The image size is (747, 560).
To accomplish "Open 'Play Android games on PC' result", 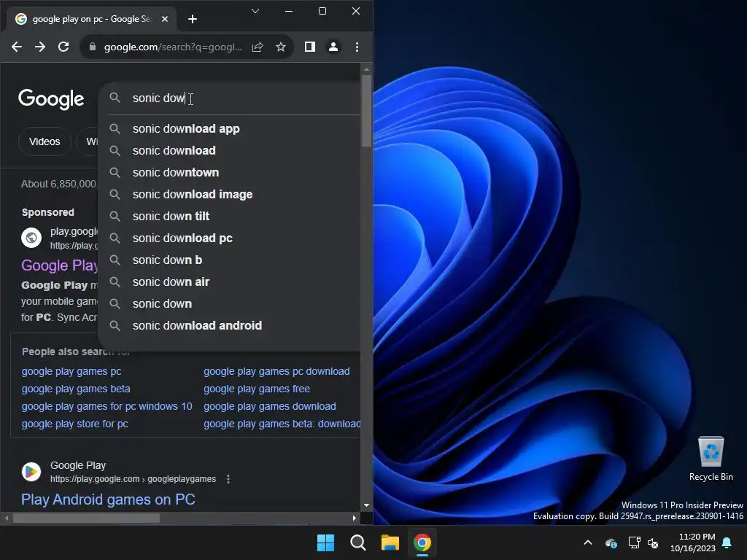I will [108, 499].
